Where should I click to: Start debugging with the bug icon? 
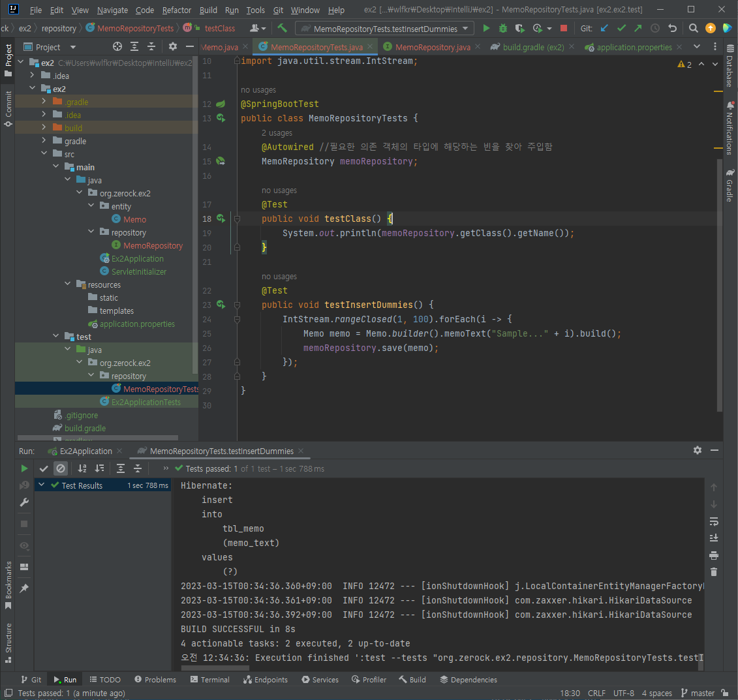[x=503, y=28]
